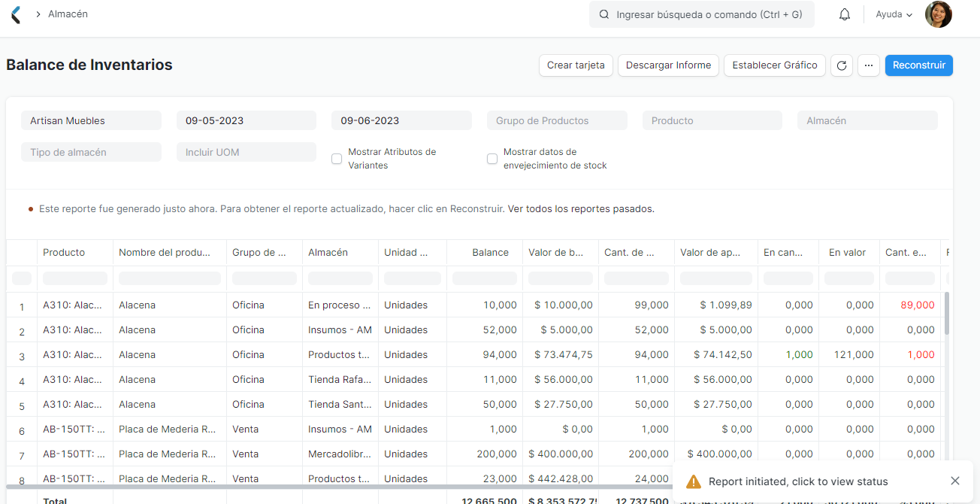Click the Cant. de... column header

[x=637, y=253]
